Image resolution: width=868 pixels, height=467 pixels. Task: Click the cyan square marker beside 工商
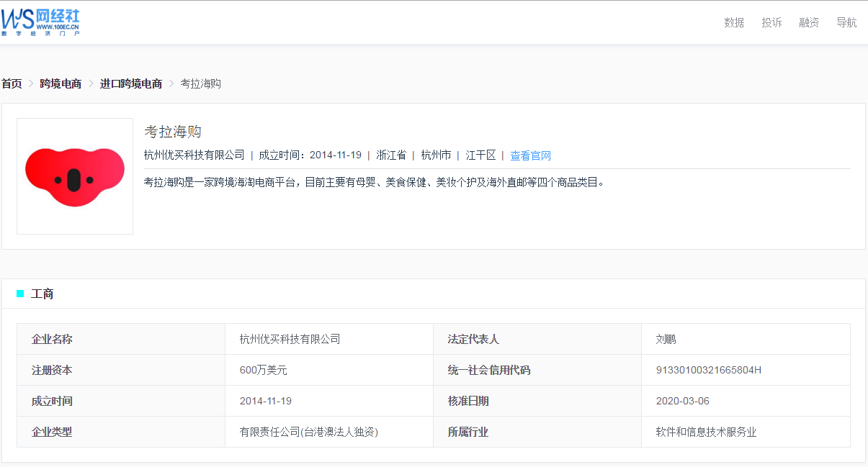point(20,294)
